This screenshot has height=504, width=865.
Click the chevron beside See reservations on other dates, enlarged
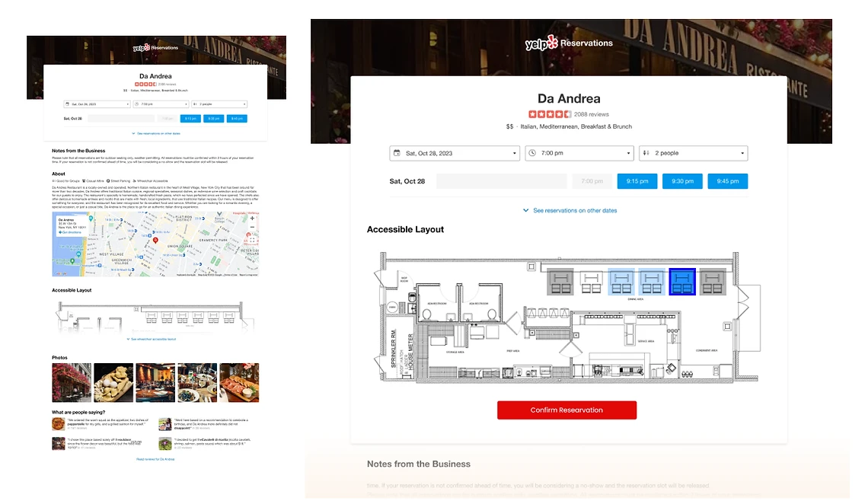pos(525,210)
